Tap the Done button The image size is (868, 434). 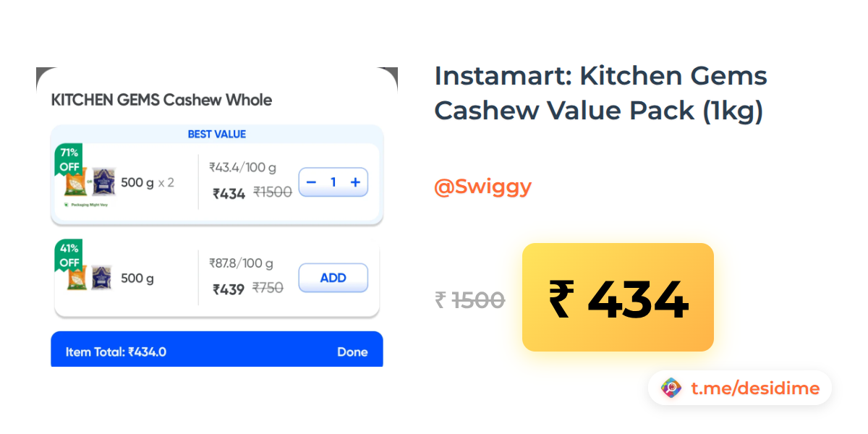(x=352, y=352)
